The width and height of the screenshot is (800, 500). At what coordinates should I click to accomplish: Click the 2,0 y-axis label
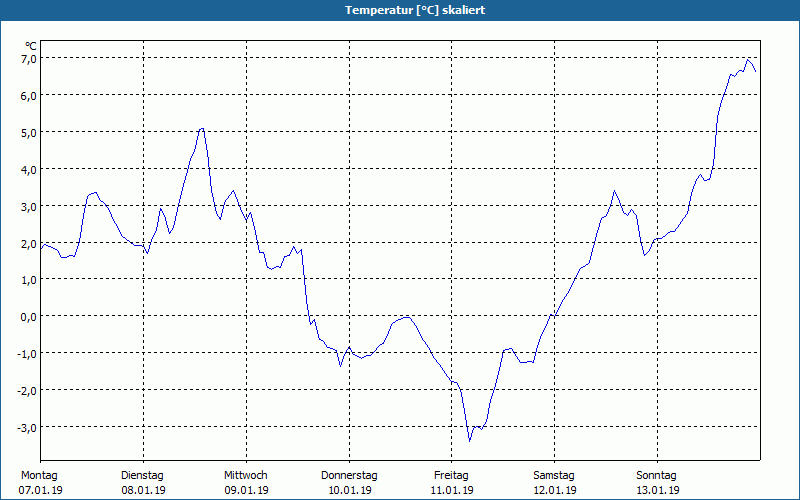coord(29,243)
